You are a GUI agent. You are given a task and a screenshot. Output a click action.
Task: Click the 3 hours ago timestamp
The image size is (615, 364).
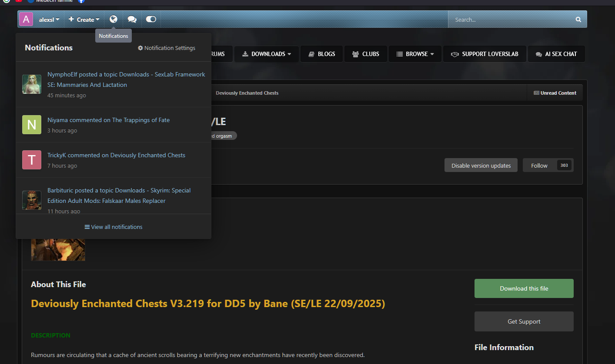pyautogui.click(x=62, y=131)
